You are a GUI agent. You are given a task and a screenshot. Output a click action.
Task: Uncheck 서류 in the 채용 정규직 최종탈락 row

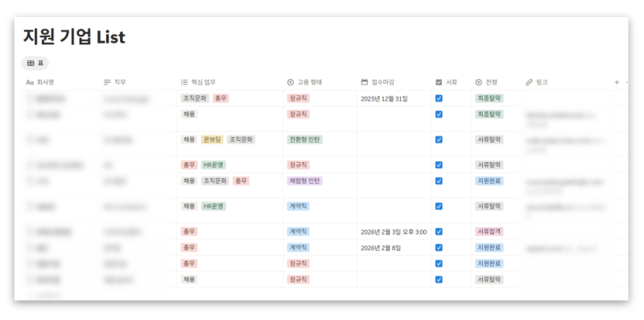click(439, 114)
